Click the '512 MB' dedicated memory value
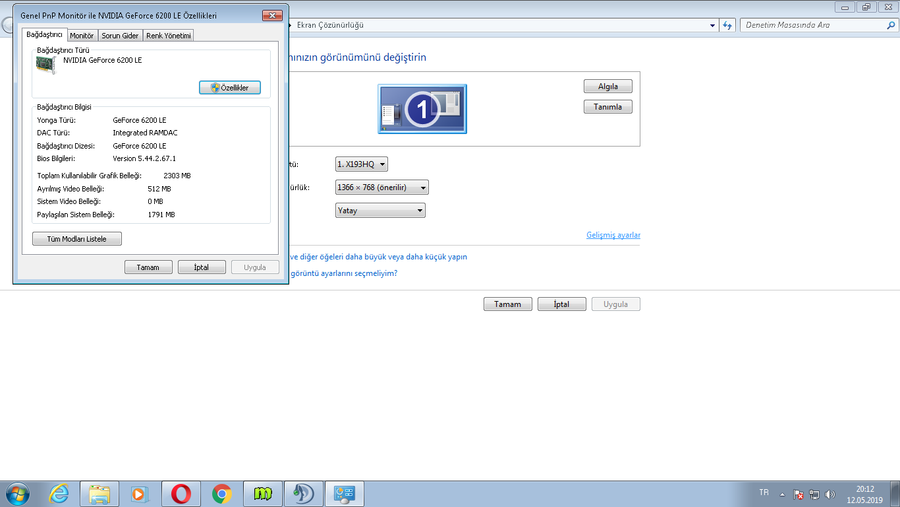Screen dimensions: 900x507 159,189
